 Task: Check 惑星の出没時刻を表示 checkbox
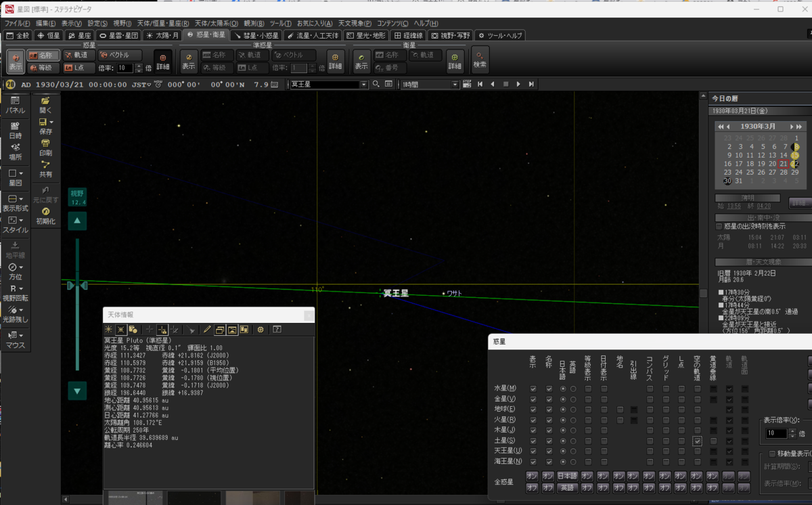719,226
